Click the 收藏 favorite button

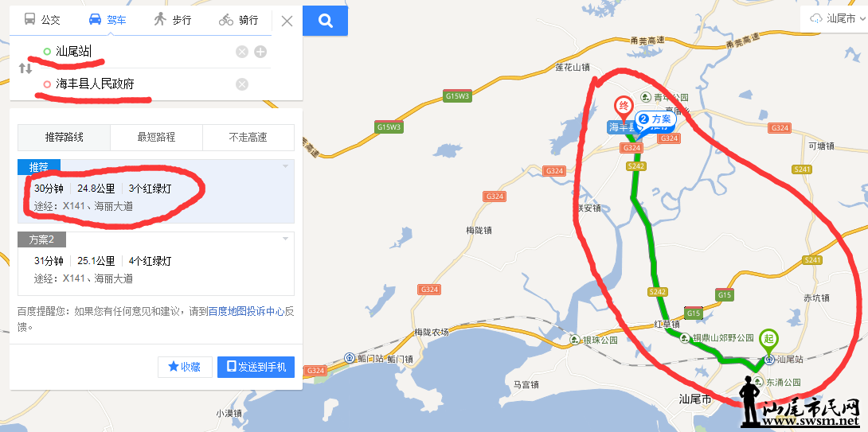pyautogui.click(x=185, y=367)
